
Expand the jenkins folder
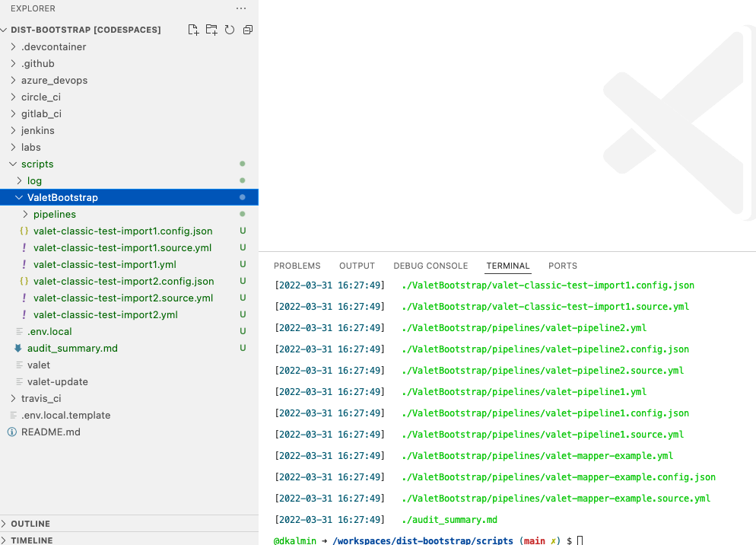click(13, 130)
